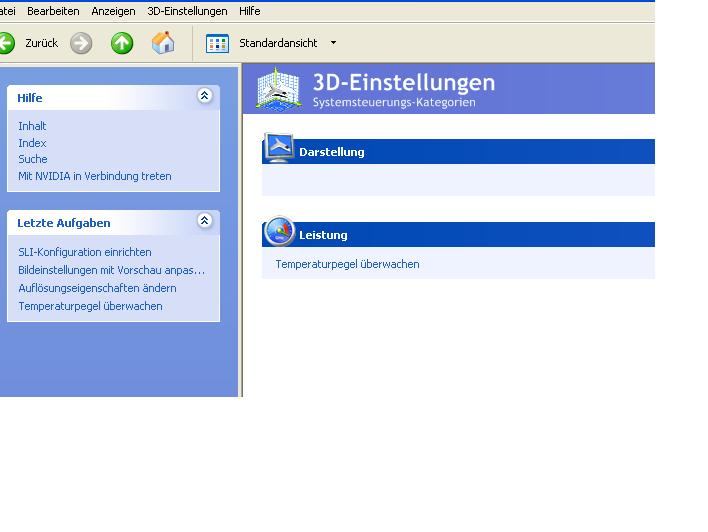This screenshot has height=532, width=708.
Task: Open the 3D-Einstellungen menu
Action: [187, 11]
